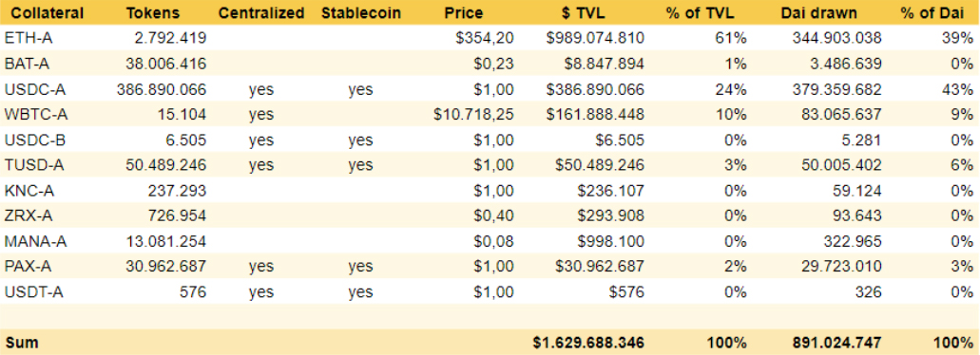980x355 pixels.
Task: Select the TUSD-A Stablecoin yes cell
Action: (x=360, y=165)
